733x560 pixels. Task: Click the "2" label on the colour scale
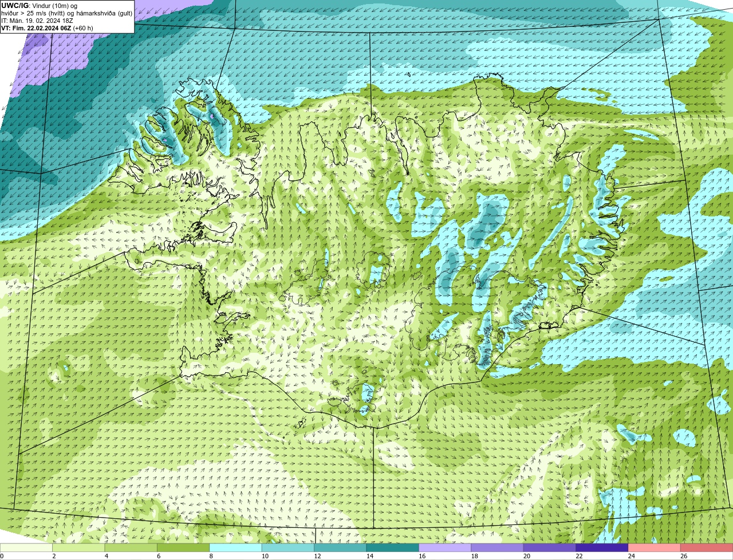click(54, 556)
